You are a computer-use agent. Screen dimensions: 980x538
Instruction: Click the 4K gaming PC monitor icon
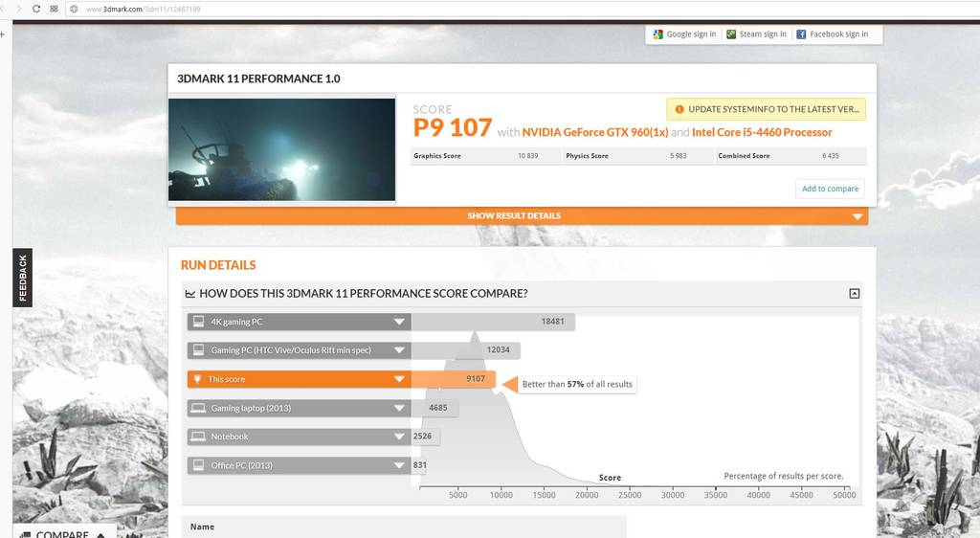click(198, 322)
